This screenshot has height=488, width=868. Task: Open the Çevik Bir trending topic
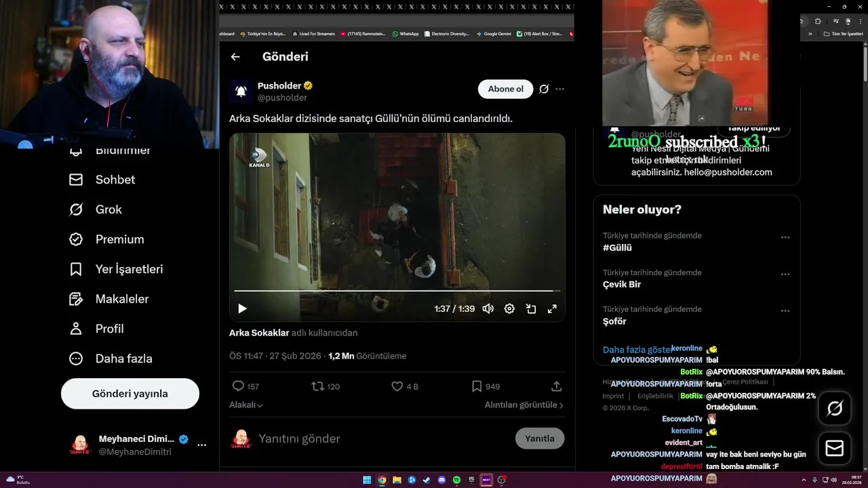(622, 285)
